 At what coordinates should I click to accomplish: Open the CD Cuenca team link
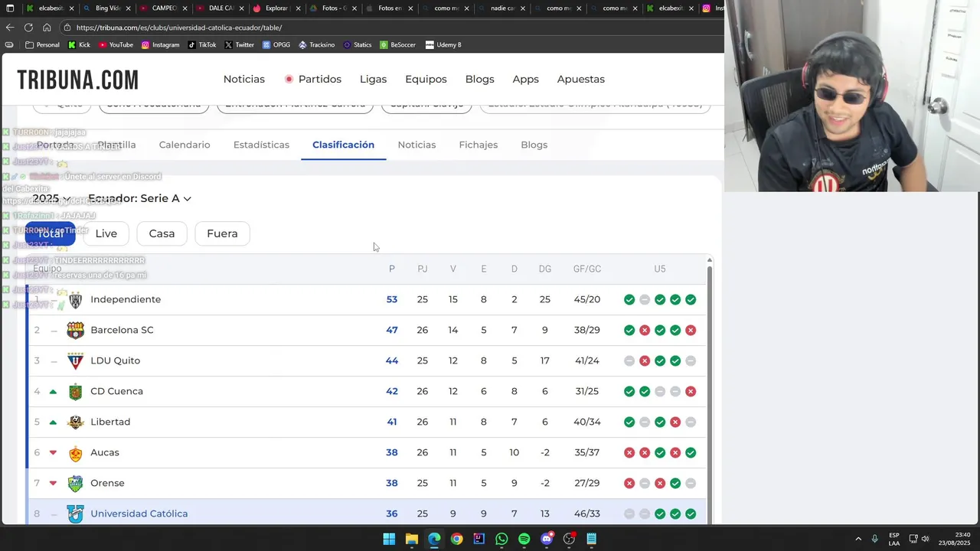pyautogui.click(x=116, y=391)
